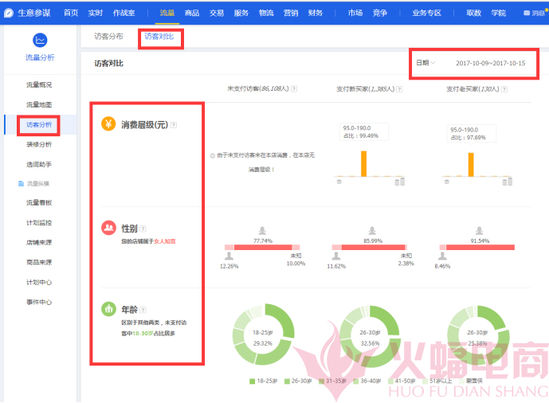The image size is (549, 403).
Task: Click the 26-30岁 32.56% donut chart
Action: point(370,335)
